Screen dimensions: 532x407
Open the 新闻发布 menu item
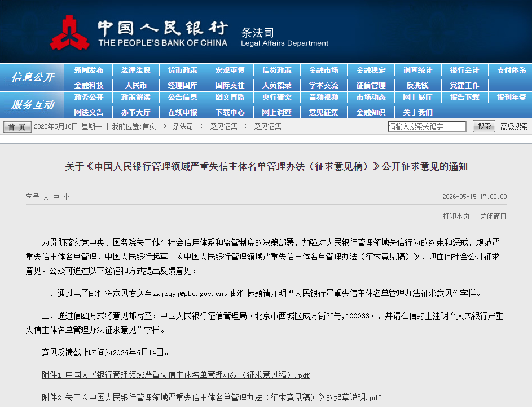pyautogui.click(x=89, y=70)
